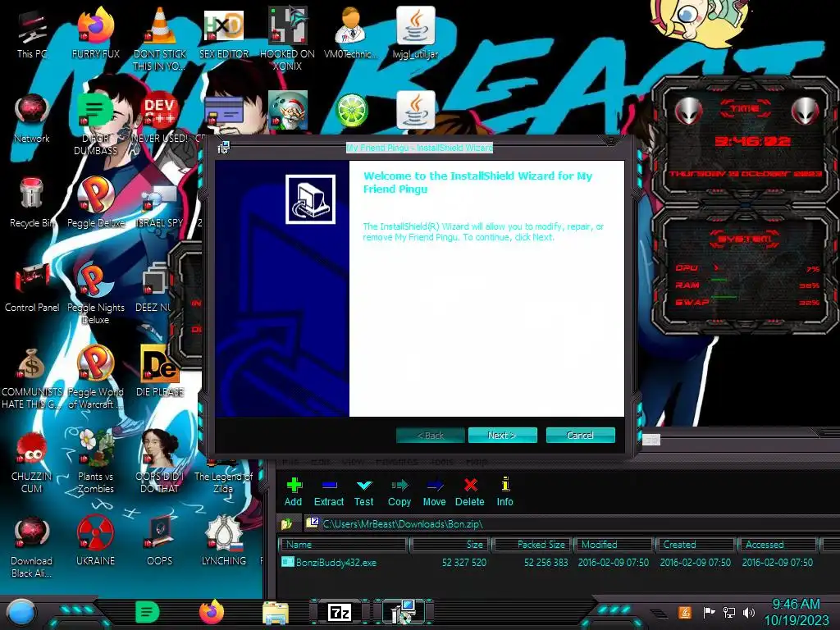Click the green app icon on the taskbar
Viewport: 840px width, 630px height.
(148, 612)
